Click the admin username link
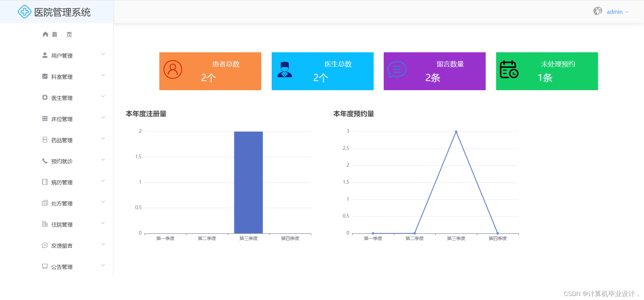This screenshot has height=300, width=644. (614, 12)
